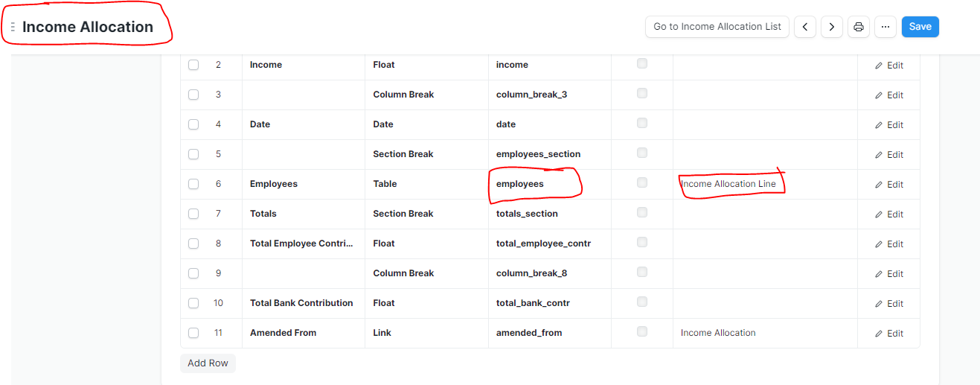Select row 11 Amended From checkbox
The width and height of the screenshot is (980, 385).
point(193,333)
